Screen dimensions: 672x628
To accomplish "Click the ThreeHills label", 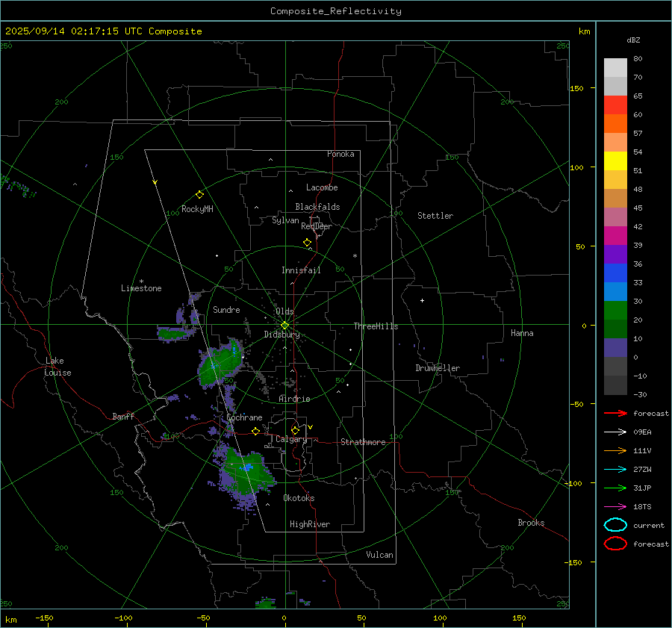I will coord(376,326).
